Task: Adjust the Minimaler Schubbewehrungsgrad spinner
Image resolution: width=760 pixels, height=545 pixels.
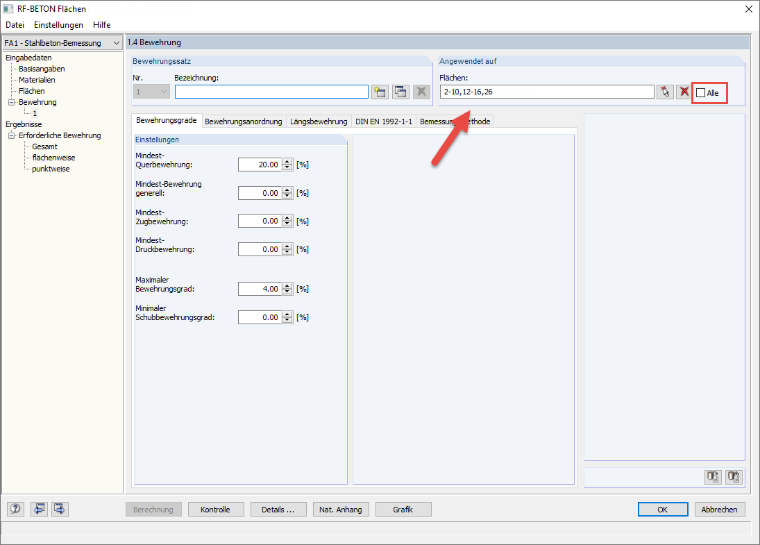Action: pos(287,317)
